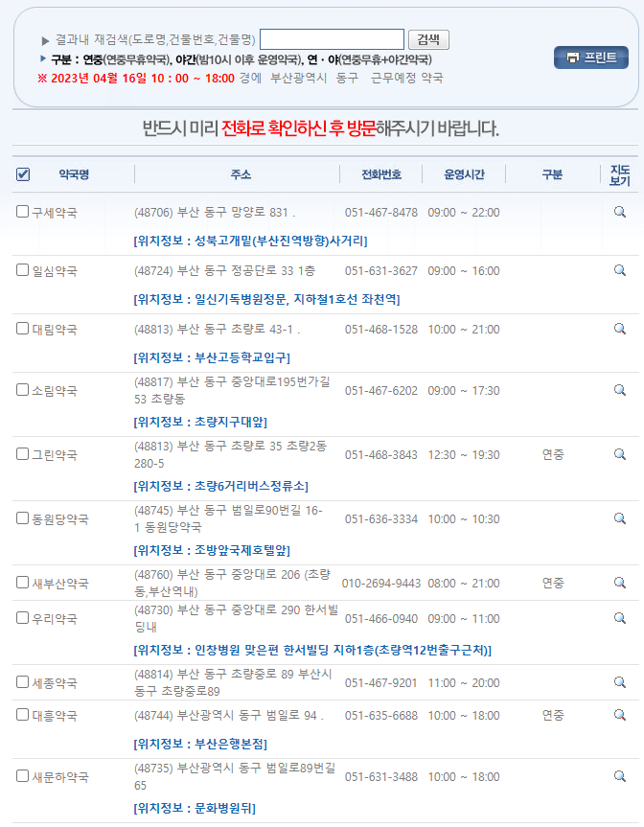Click address 부산 동구 망양로 831
This screenshot has height=827, width=644.
click(x=215, y=213)
